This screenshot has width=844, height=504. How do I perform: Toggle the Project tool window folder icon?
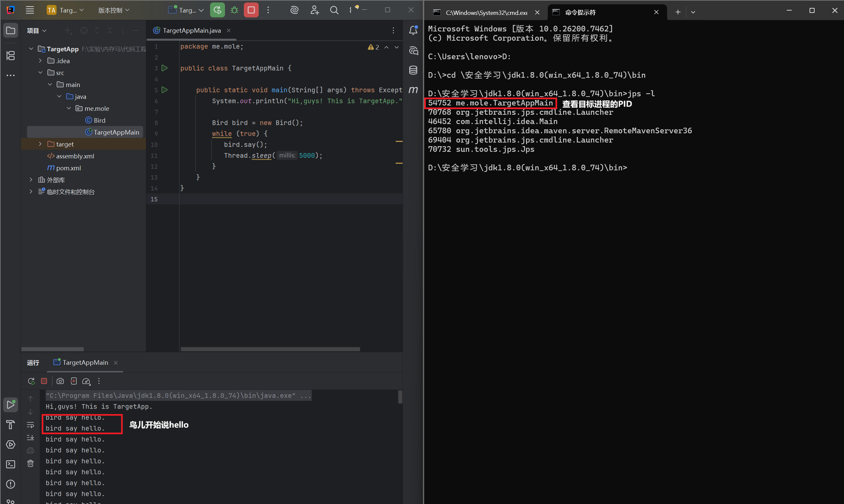(x=11, y=30)
